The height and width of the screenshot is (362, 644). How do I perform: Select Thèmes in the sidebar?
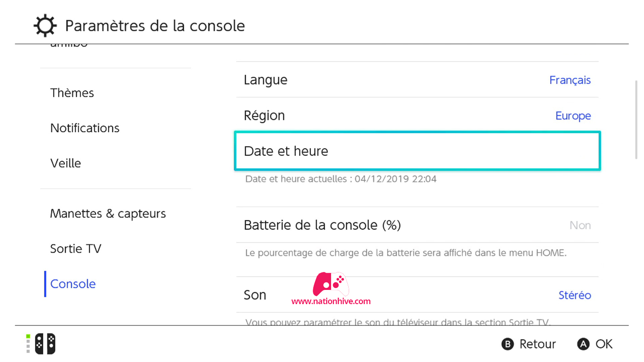point(72,93)
